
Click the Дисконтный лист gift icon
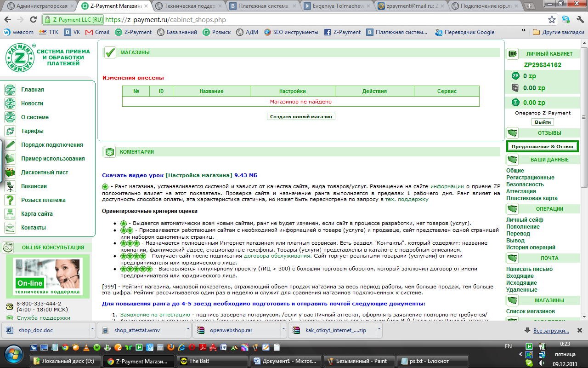[x=10, y=172]
